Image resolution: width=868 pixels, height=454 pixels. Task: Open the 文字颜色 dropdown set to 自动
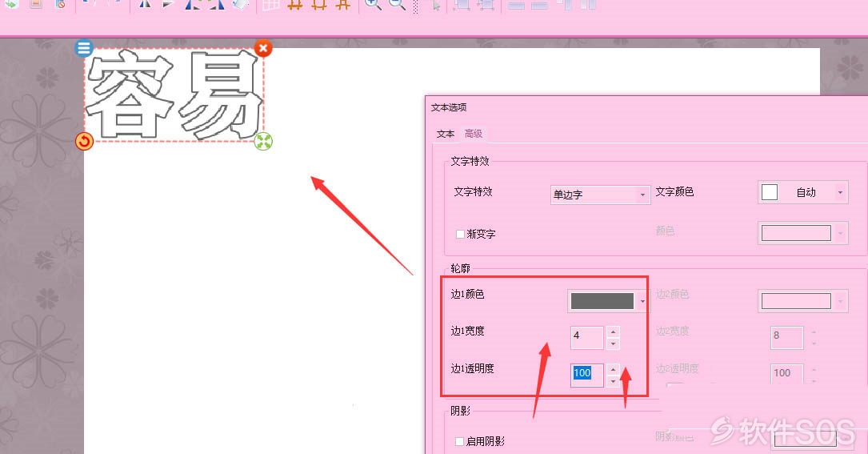pos(802,192)
